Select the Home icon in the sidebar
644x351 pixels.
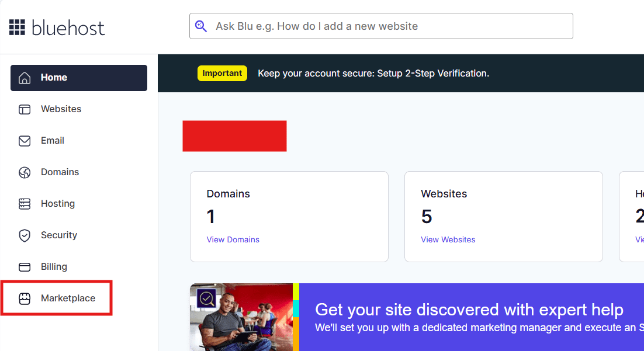25,77
